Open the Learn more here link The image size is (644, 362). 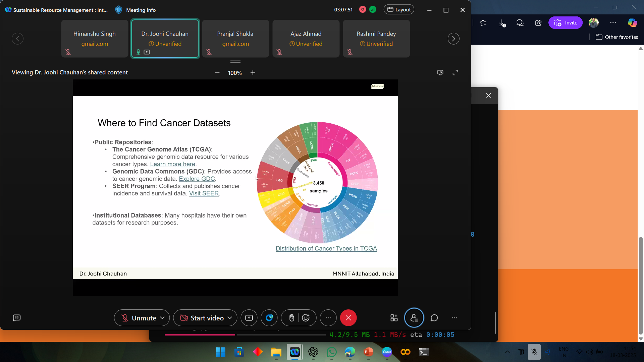(172, 164)
